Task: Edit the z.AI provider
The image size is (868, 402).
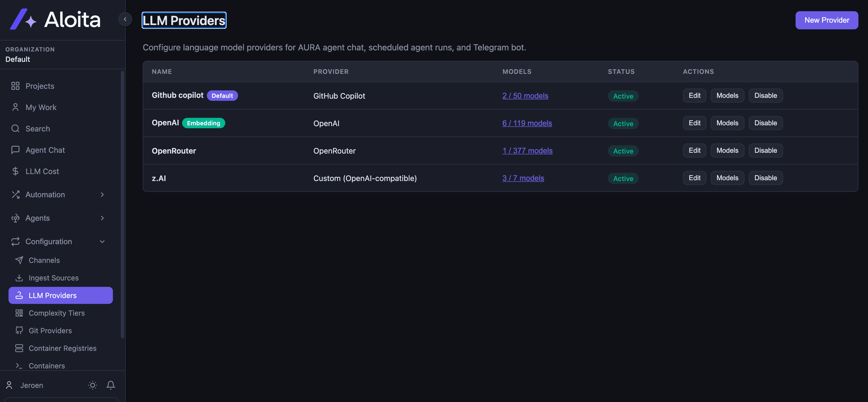Action: coord(694,178)
